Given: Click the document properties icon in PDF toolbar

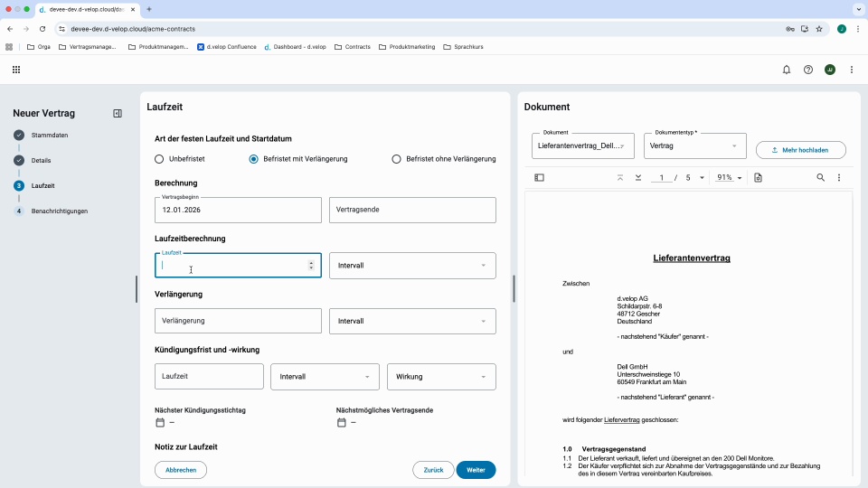Looking at the screenshot, I should click(758, 178).
